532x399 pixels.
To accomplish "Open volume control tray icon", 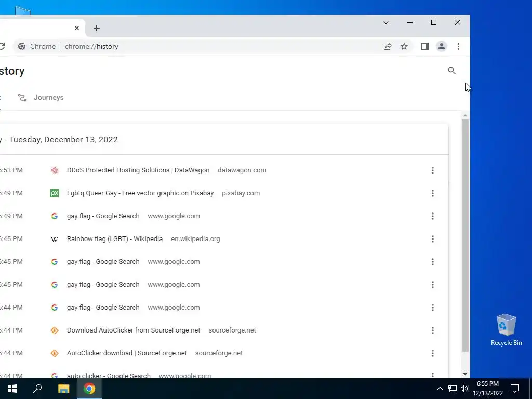I will (x=464, y=389).
